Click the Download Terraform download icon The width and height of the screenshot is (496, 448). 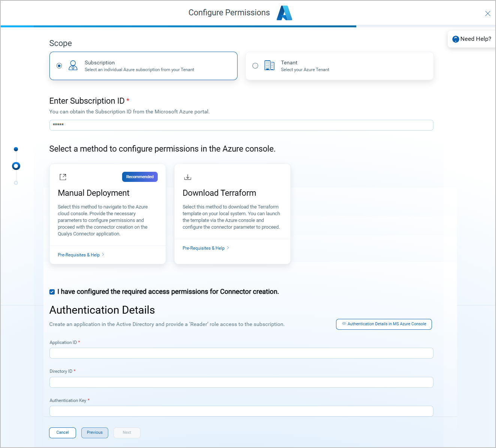click(x=188, y=177)
